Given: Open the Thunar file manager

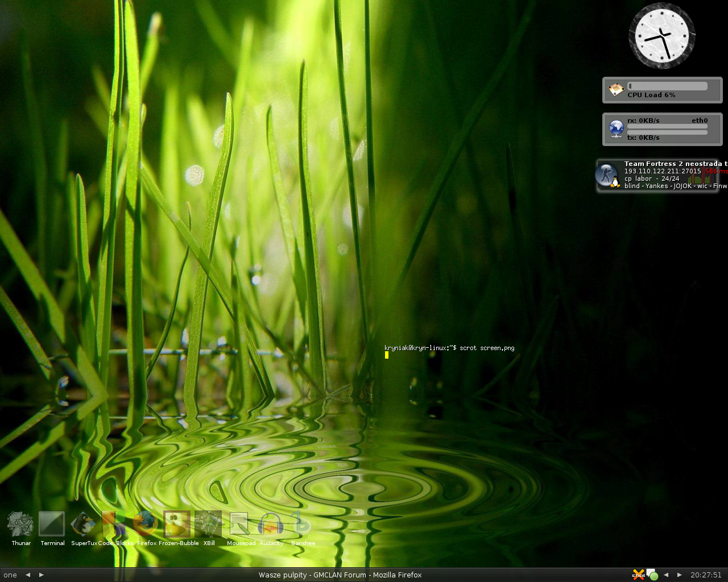Looking at the screenshot, I should [20, 524].
